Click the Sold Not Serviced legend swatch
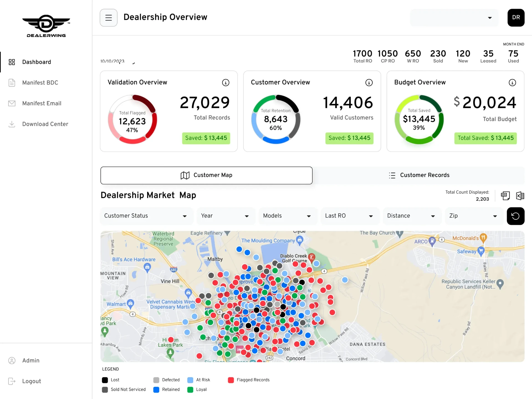The height and width of the screenshot is (399, 532). click(105, 390)
